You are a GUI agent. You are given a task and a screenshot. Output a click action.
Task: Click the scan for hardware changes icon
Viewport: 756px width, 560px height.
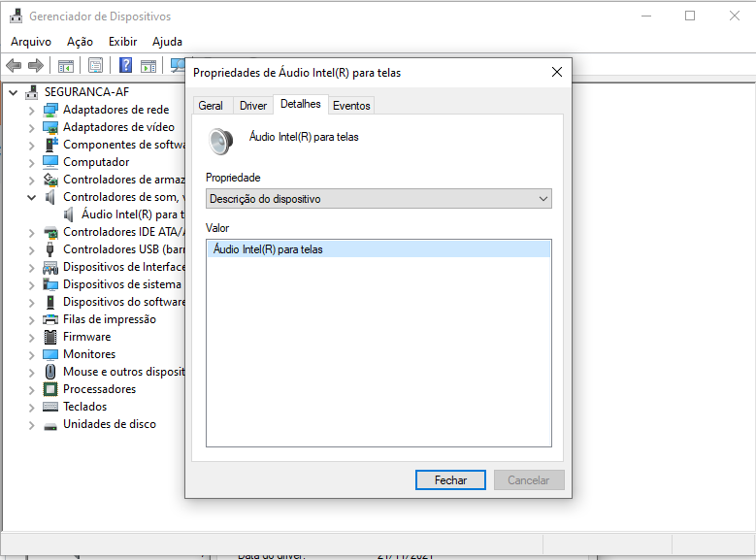(x=178, y=65)
